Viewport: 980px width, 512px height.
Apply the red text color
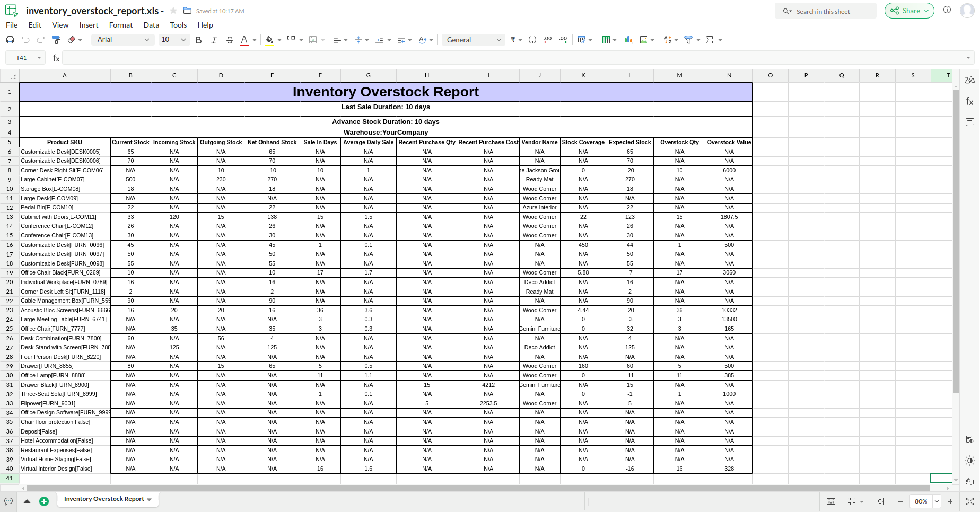[x=244, y=40]
